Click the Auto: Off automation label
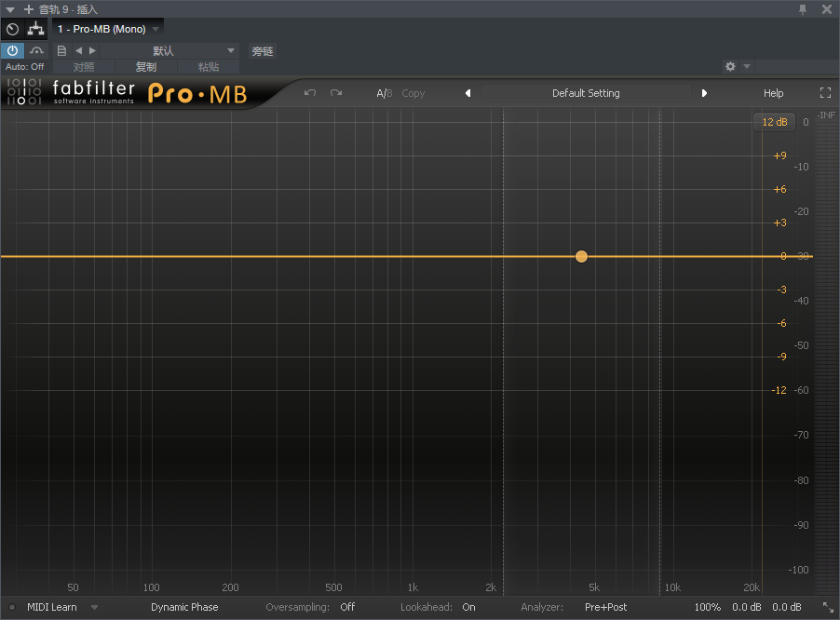Viewport: 840px width, 620px height. point(24,67)
